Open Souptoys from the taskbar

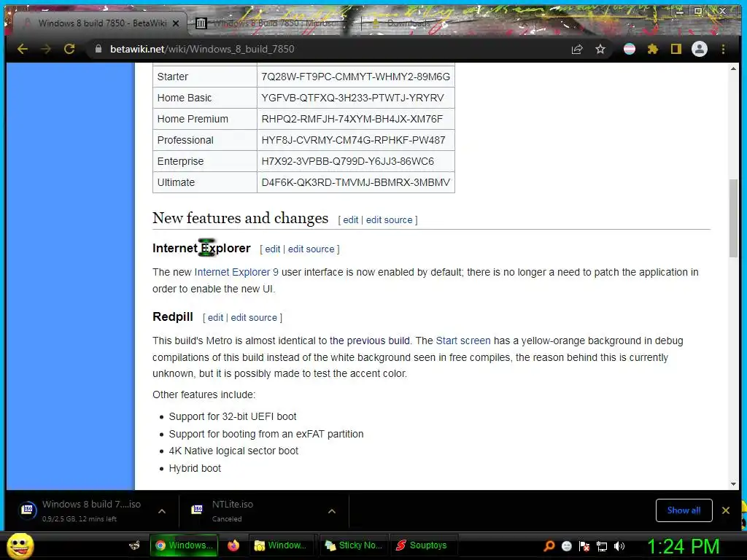point(424,545)
